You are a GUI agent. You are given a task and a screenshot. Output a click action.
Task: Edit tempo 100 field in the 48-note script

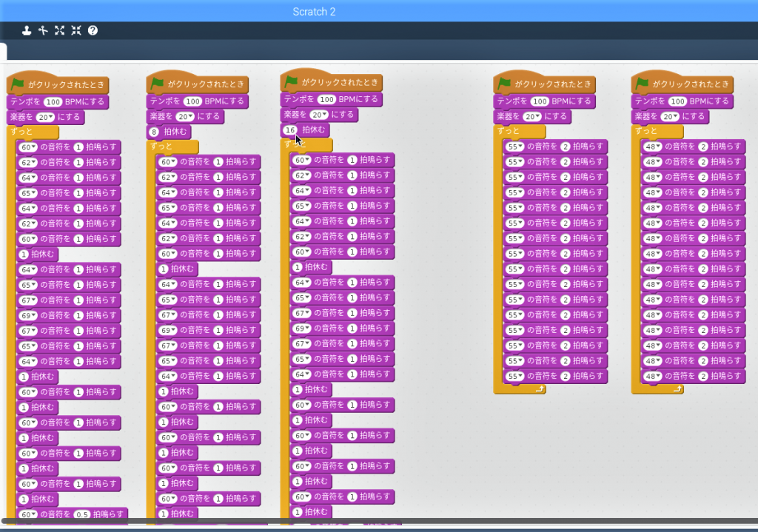click(677, 101)
